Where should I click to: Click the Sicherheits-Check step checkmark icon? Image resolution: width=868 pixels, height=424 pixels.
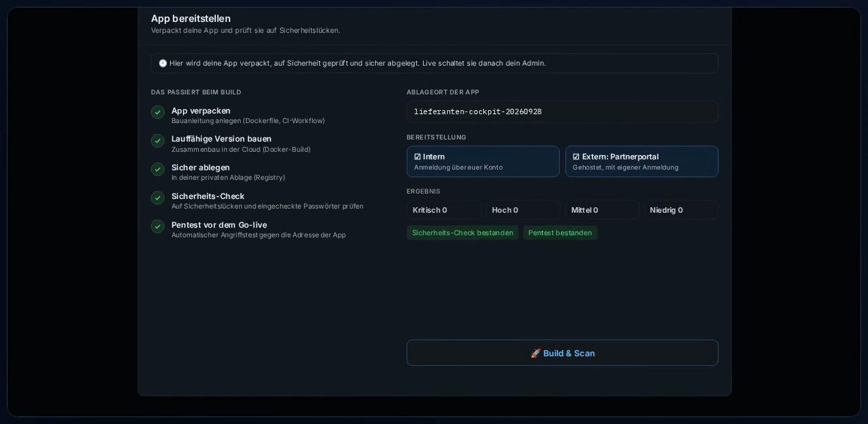(158, 198)
